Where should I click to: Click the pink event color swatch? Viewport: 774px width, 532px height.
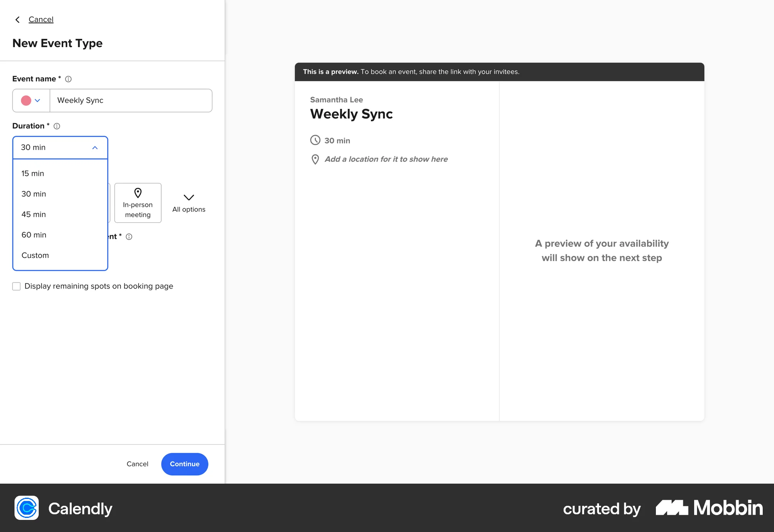tap(25, 100)
